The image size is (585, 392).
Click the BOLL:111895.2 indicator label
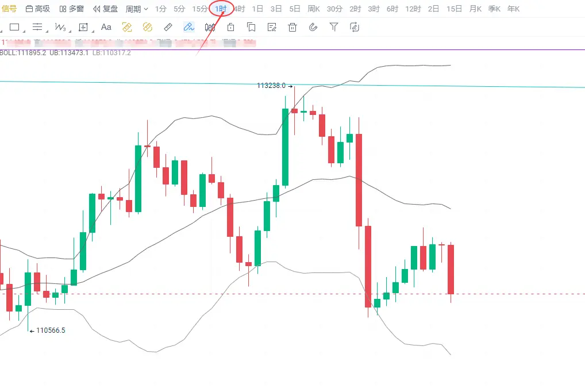tap(23, 53)
